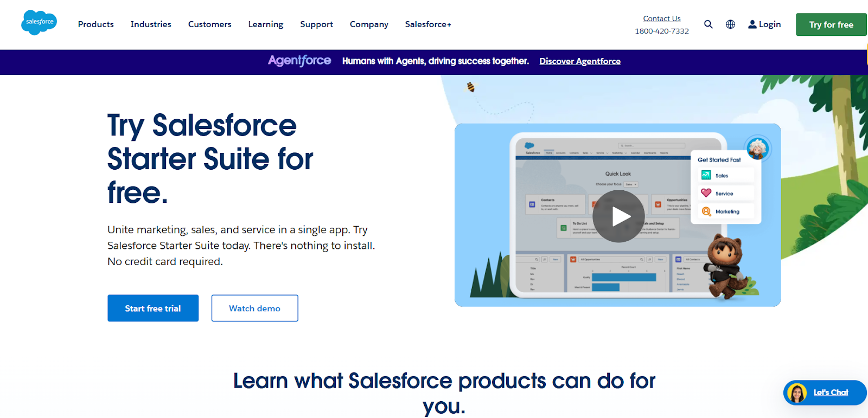Click the 'Learn what Salesforce products' heading
This screenshot has width=868, height=418.
(444, 393)
